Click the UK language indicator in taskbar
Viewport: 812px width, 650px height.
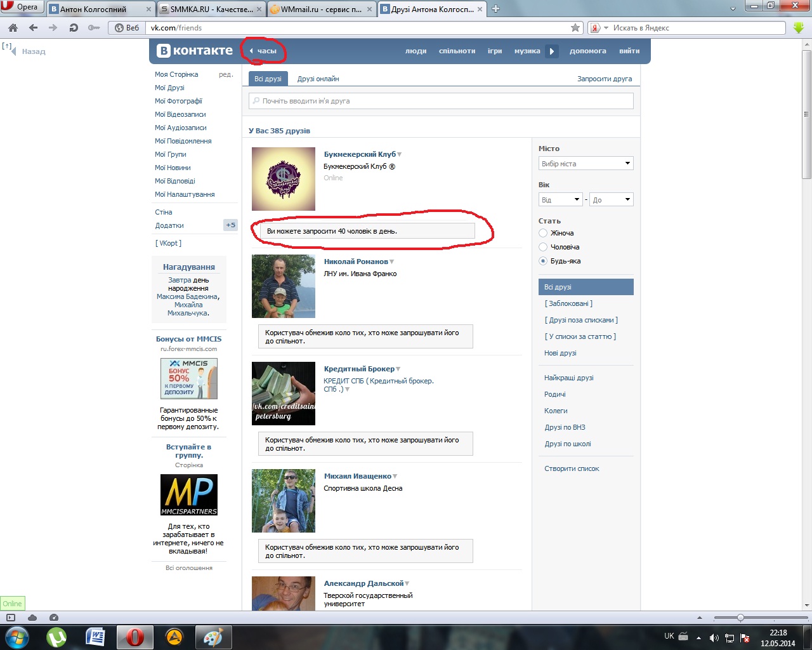point(669,636)
